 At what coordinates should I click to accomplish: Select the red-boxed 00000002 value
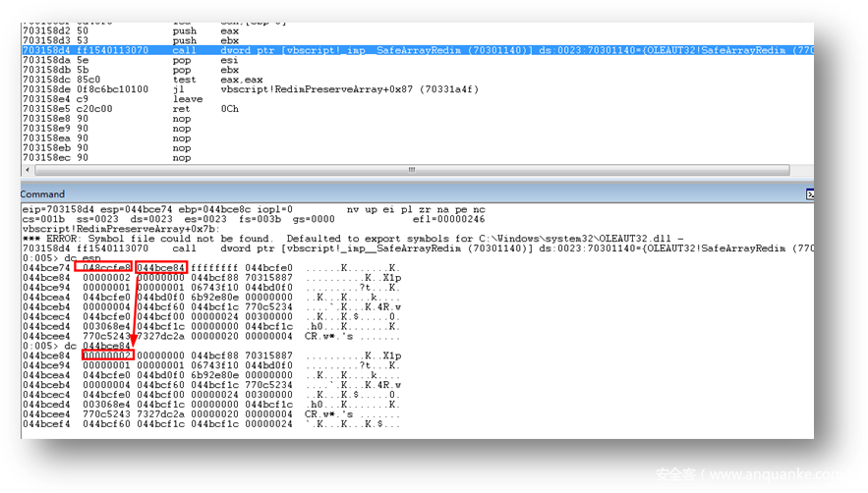point(107,356)
